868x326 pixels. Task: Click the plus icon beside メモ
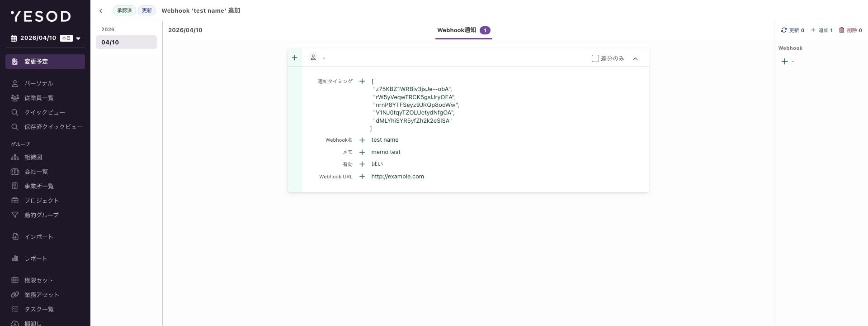pos(362,152)
